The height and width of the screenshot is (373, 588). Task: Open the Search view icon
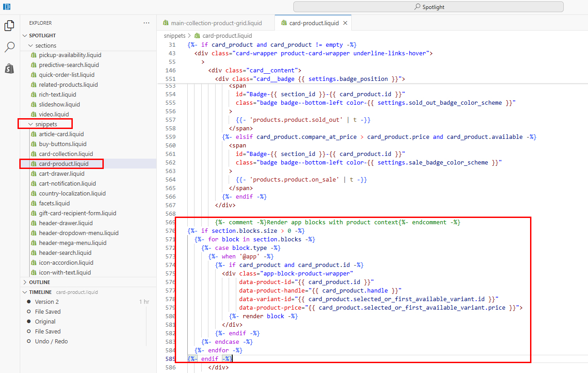point(9,47)
